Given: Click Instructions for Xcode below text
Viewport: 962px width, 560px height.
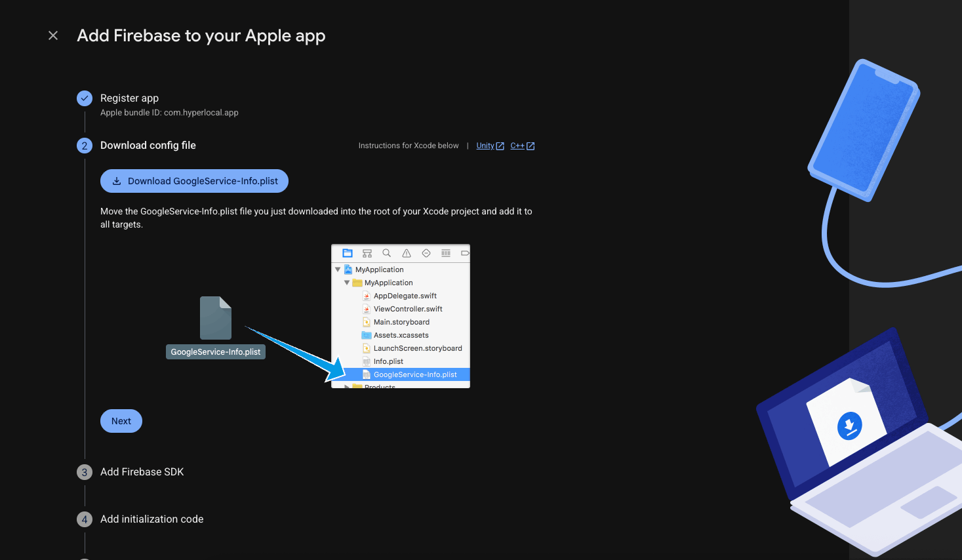Looking at the screenshot, I should tap(409, 146).
